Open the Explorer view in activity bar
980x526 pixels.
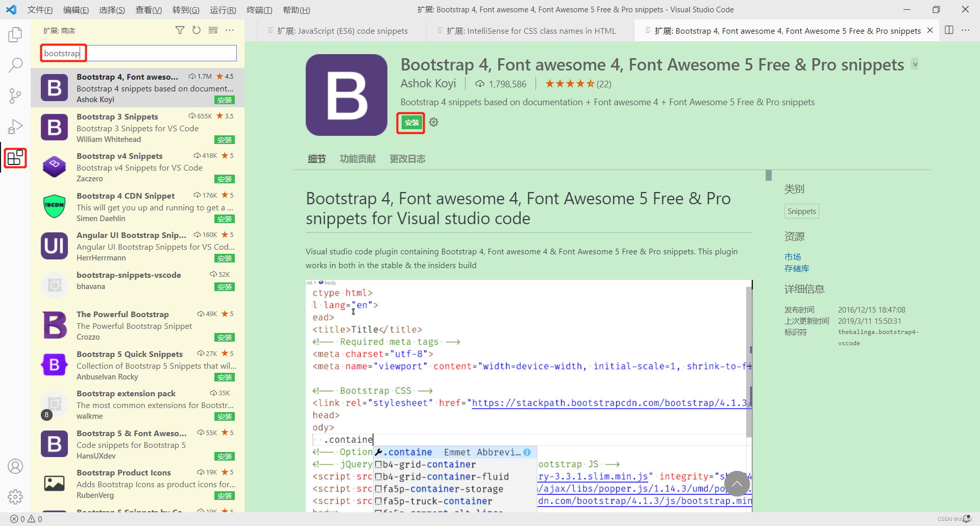click(15, 35)
